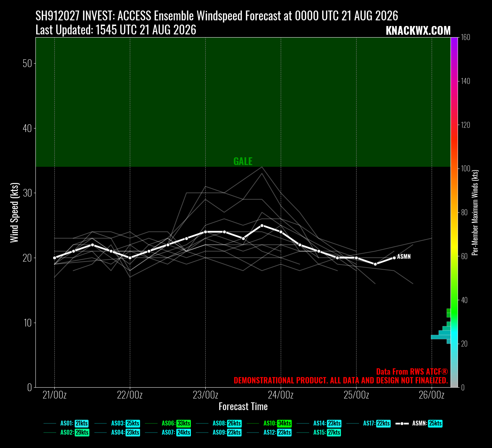The image size is (492, 448).
Task: Click the AS01 21kts legend entry
Action: [66, 423]
